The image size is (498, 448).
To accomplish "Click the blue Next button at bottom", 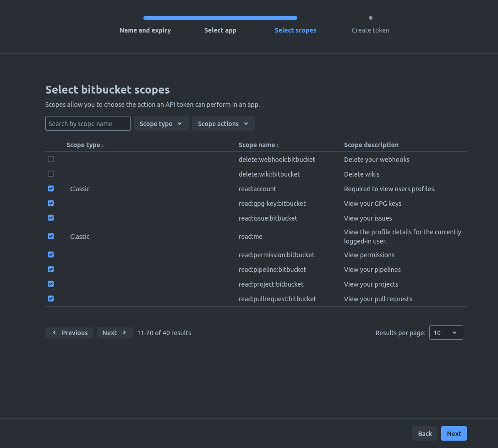I will coord(454,433).
